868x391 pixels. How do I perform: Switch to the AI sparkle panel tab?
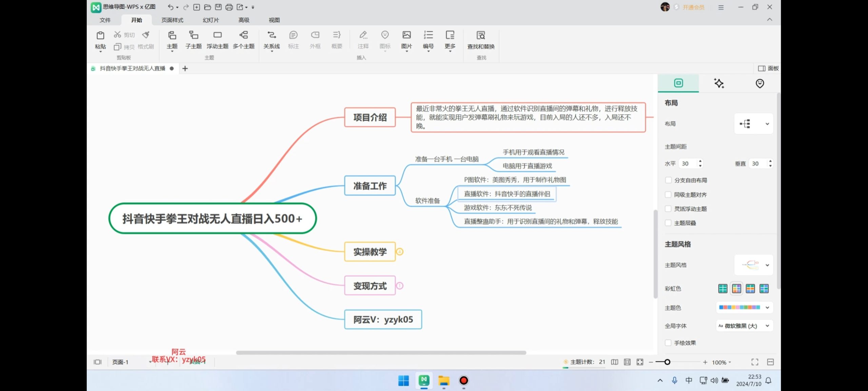719,83
